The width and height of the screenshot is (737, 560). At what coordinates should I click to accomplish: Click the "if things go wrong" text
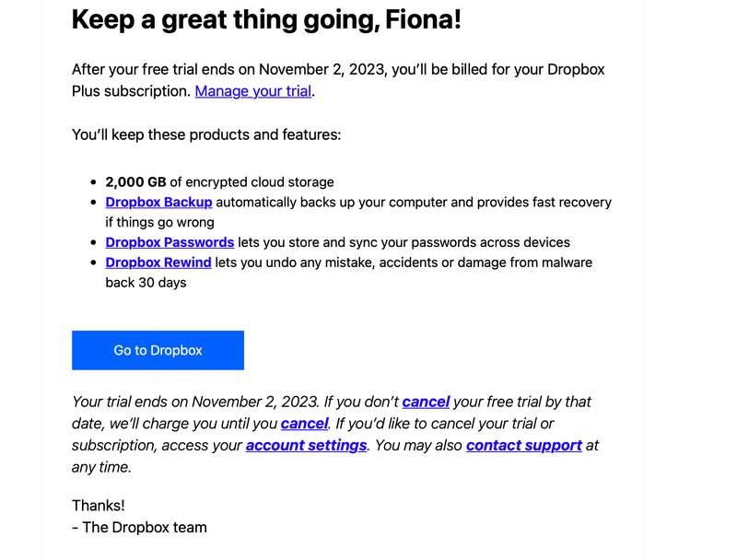point(159,222)
